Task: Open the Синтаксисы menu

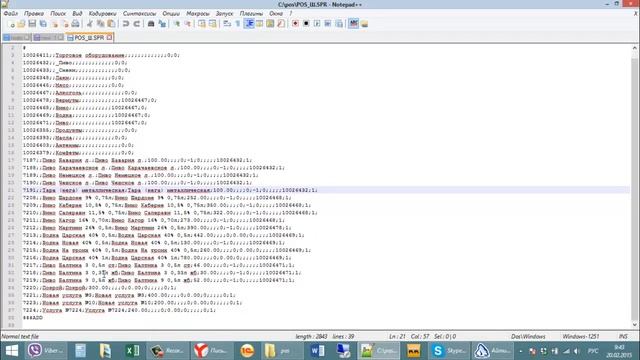Action: pyautogui.click(x=140, y=13)
